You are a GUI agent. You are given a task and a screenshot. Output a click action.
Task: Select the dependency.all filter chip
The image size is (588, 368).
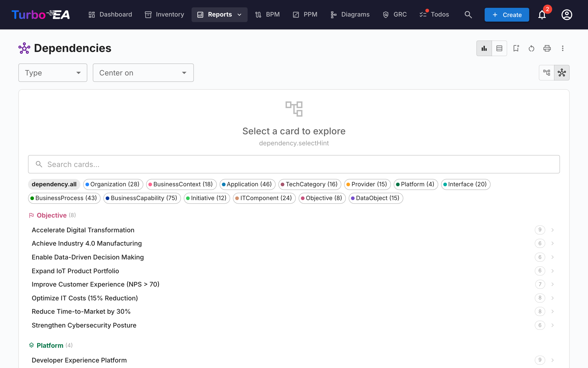point(54,184)
